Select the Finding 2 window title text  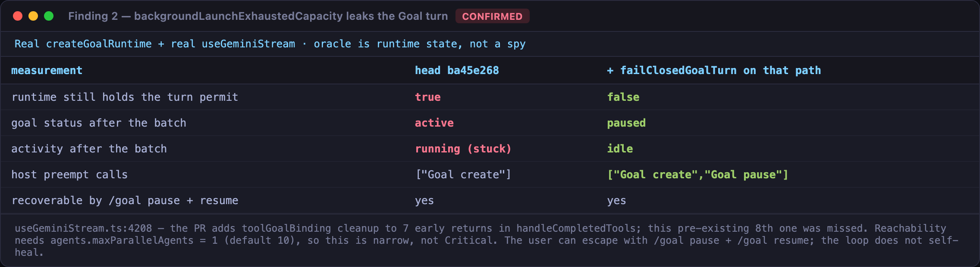[258, 16]
